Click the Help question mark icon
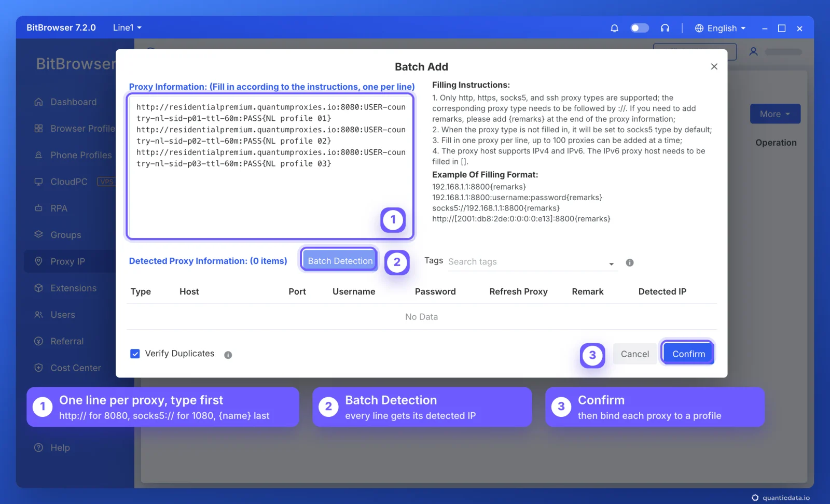830x504 pixels. click(38, 447)
